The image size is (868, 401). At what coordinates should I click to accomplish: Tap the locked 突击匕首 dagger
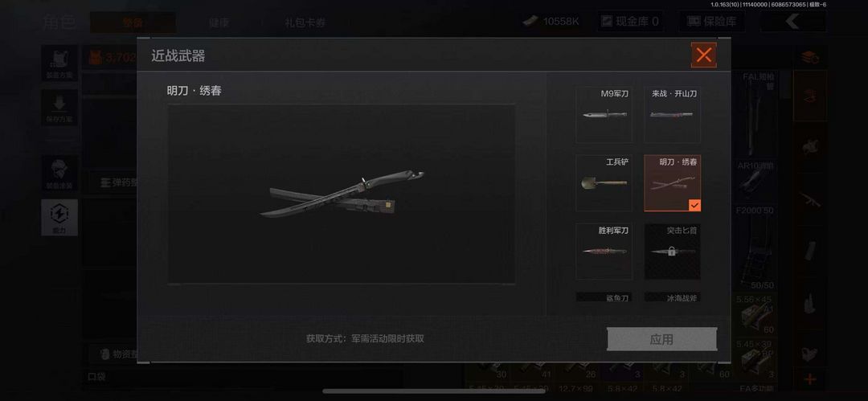click(672, 252)
